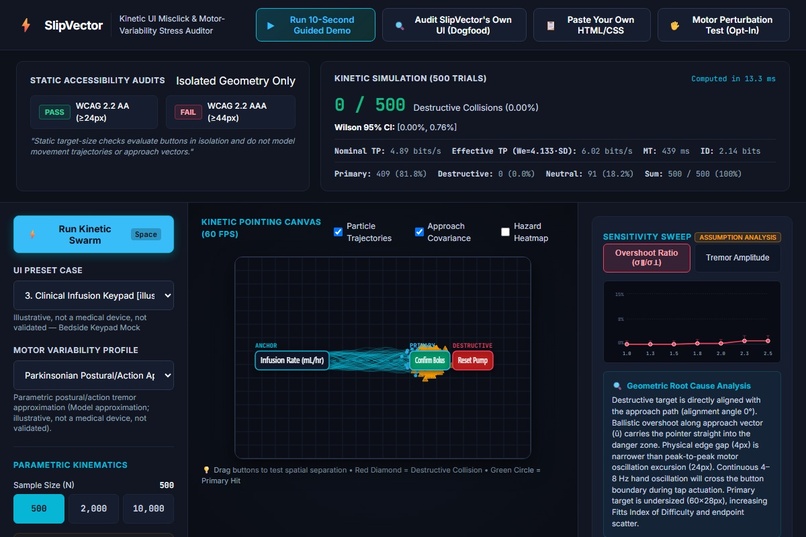The image size is (806, 537).
Task: Click the Sample Size (N) label
Action: pyautogui.click(x=44, y=485)
